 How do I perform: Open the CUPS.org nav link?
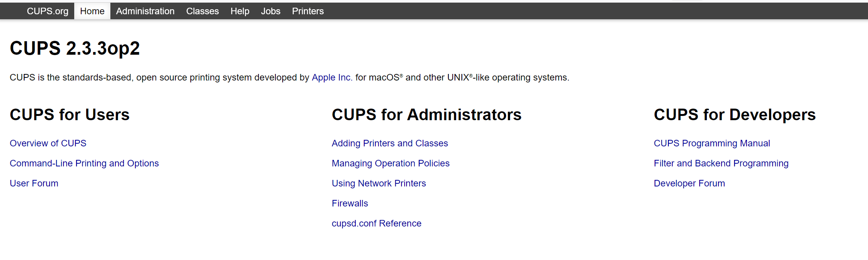point(47,11)
